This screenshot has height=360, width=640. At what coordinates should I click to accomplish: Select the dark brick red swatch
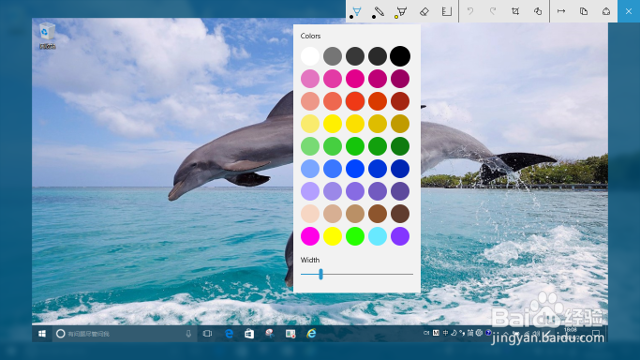click(x=400, y=101)
